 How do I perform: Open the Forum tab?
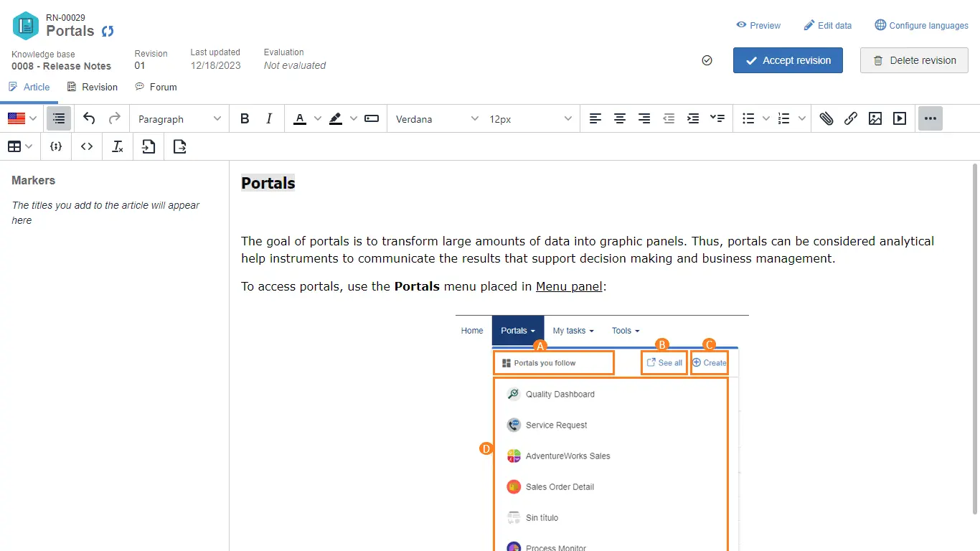[156, 87]
